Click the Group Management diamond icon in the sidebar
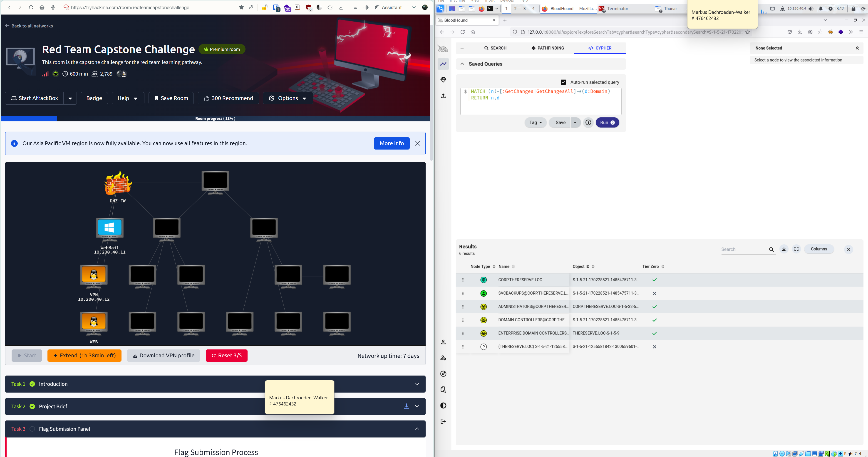 (x=443, y=80)
